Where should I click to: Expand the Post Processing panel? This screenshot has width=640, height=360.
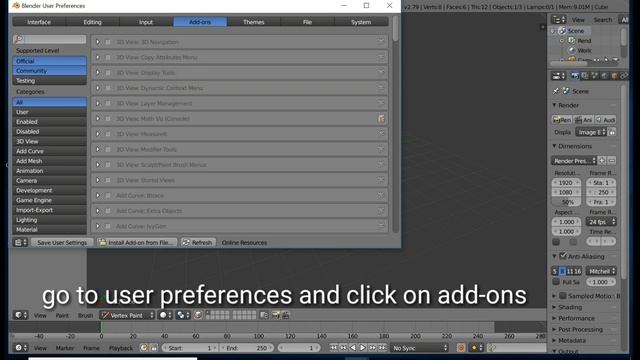coord(554,329)
